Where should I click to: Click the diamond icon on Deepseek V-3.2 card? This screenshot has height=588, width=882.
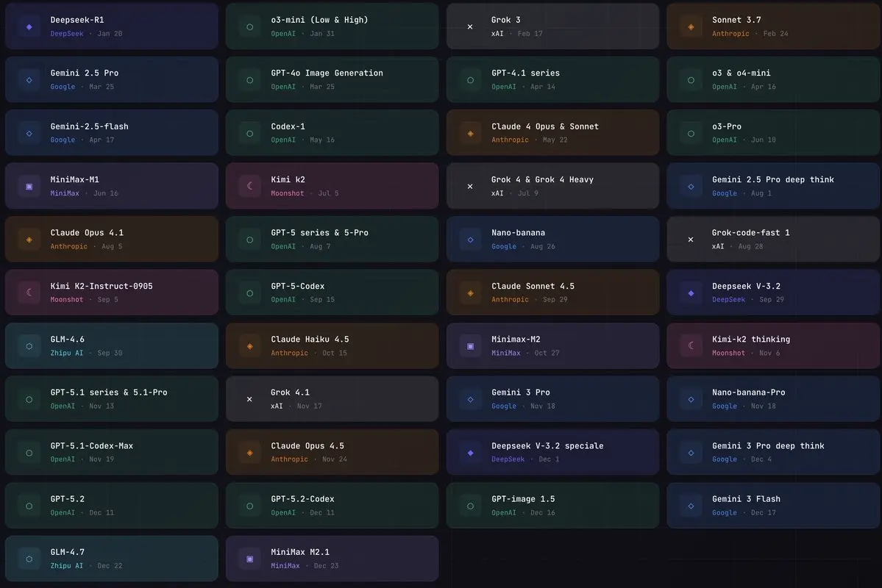coord(691,293)
